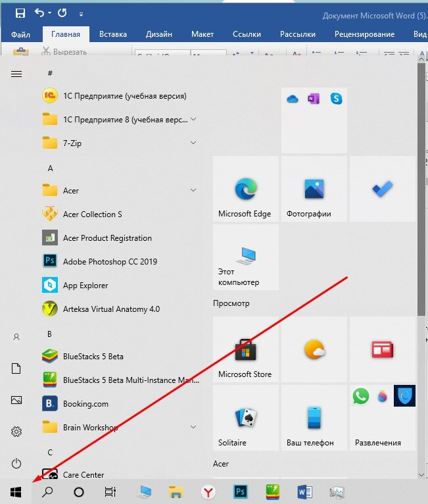The image size is (428, 504).
Task: Open BlueStacks icon on taskbar
Action: point(273,492)
